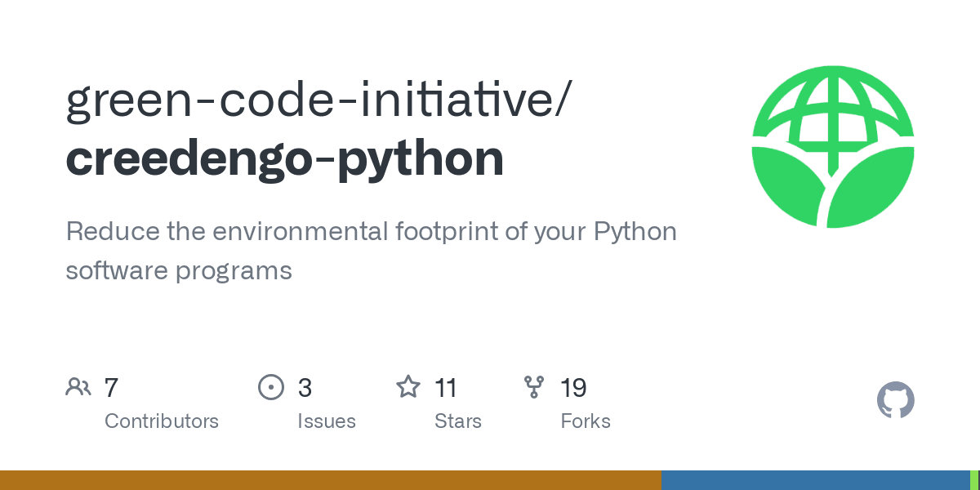Click the Contributors label
980x490 pixels.
[x=162, y=421]
